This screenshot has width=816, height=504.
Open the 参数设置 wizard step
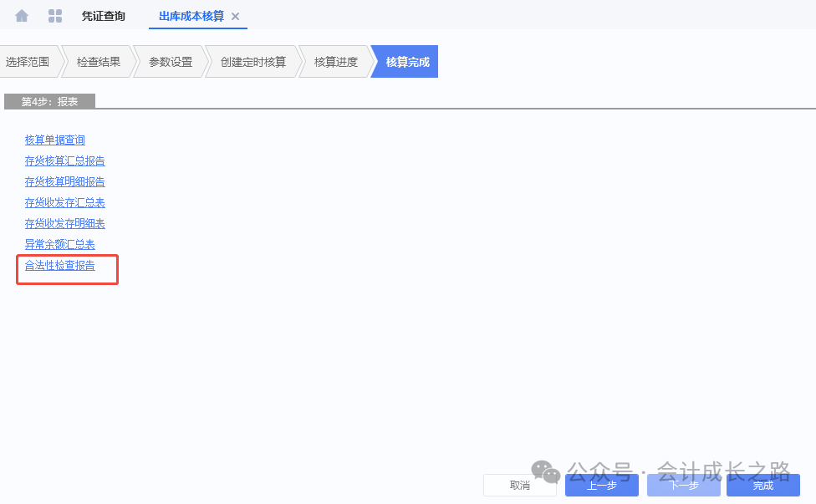coord(170,62)
